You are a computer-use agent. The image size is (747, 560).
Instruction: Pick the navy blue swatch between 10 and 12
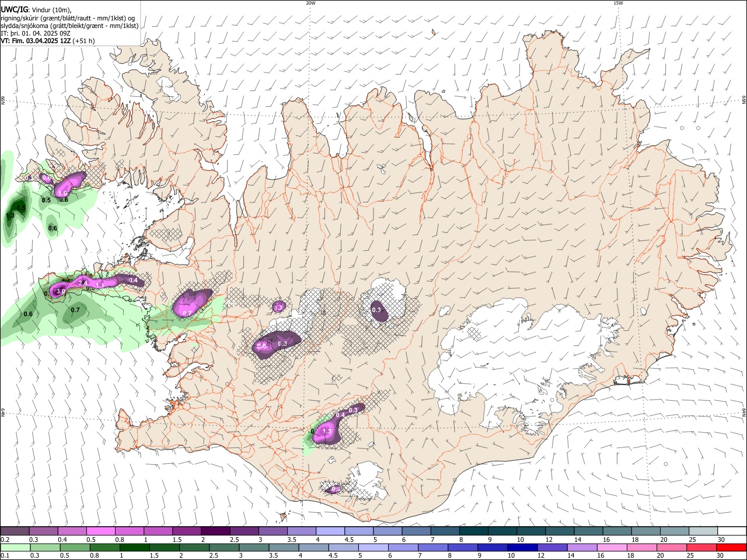pos(522,547)
